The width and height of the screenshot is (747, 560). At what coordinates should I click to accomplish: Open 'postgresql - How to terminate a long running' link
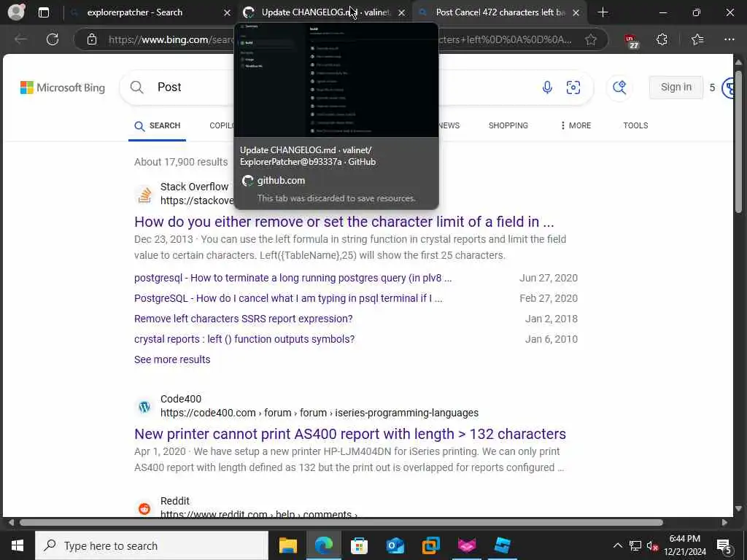[x=293, y=278]
